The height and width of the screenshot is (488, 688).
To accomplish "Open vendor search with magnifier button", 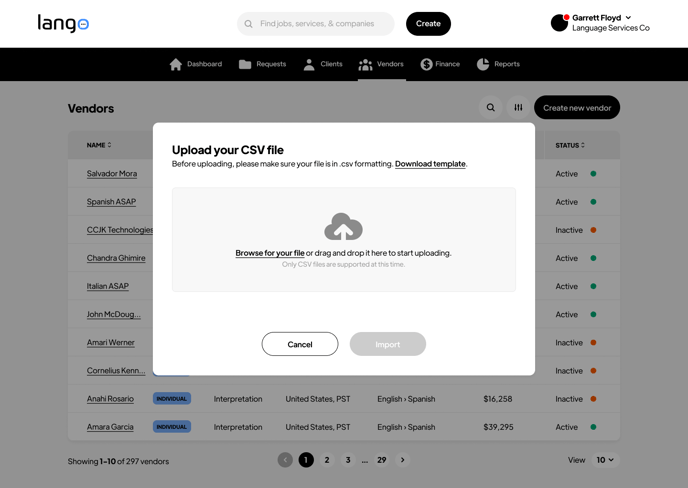I will pyautogui.click(x=491, y=108).
